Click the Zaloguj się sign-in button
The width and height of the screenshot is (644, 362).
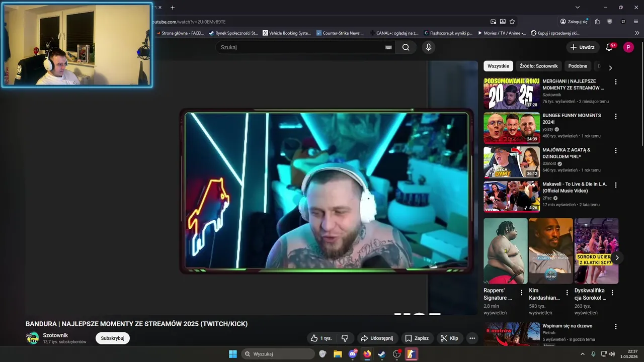(x=574, y=22)
